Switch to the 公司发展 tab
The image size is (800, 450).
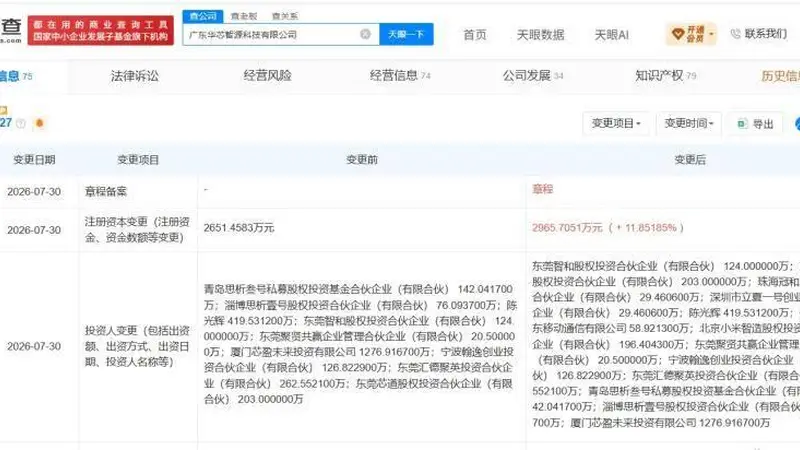pos(533,76)
